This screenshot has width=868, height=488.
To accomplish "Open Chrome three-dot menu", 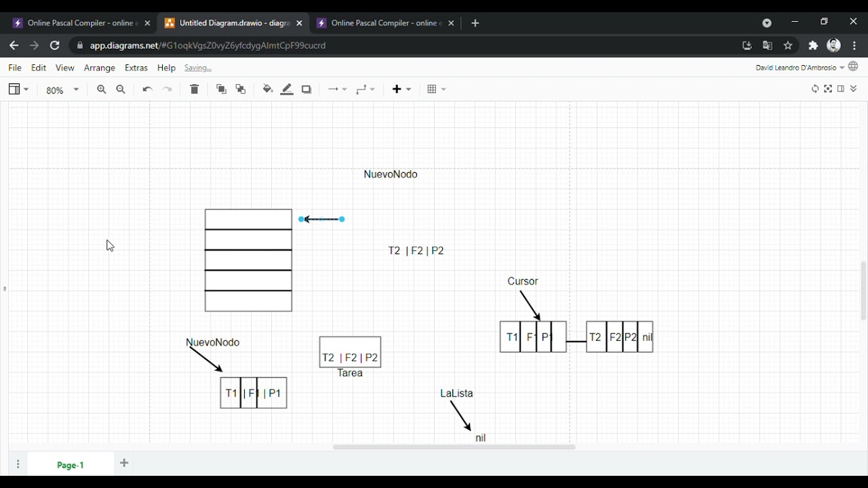I will (854, 45).
